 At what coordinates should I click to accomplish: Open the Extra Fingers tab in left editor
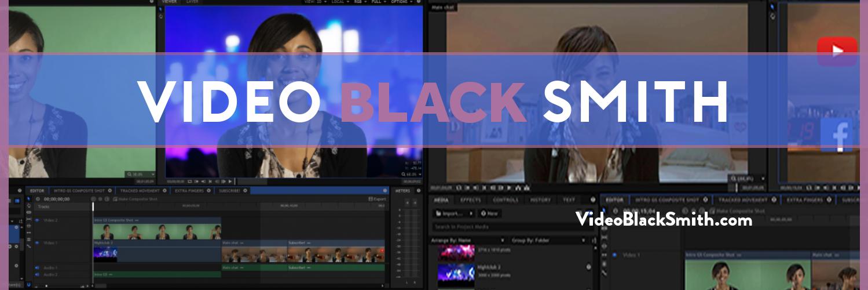[x=189, y=190]
